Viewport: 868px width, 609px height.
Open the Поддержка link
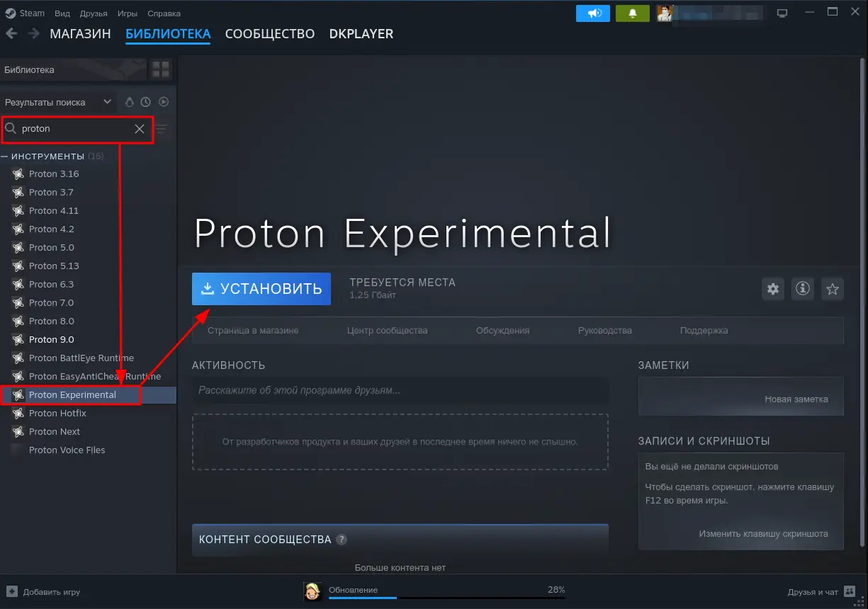point(704,331)
